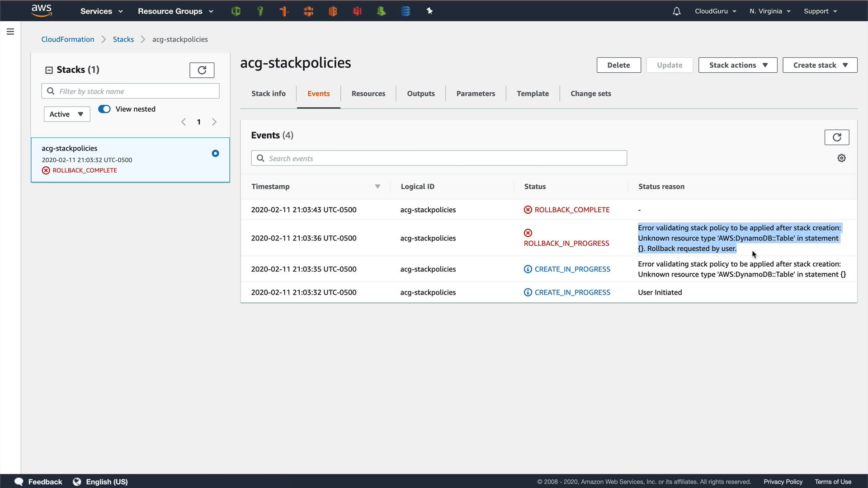Refresh the Stacks list
Screen dimensions: 868x488
(202, 70)
